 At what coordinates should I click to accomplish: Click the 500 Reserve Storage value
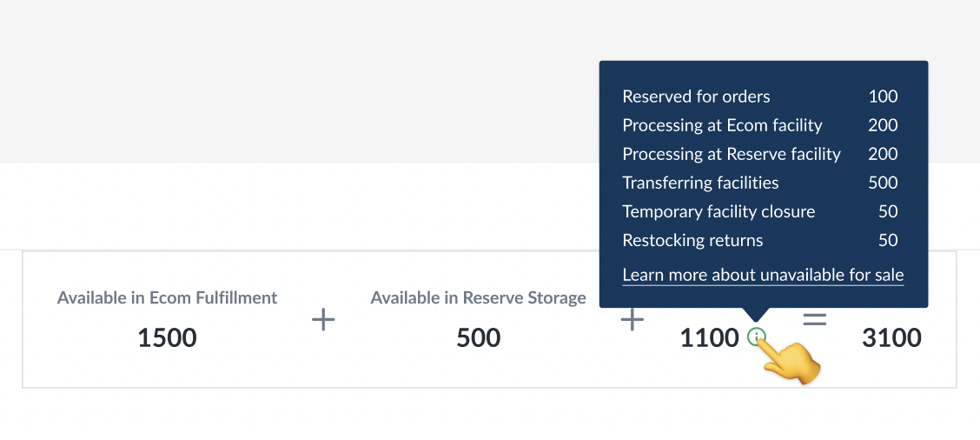[478, 338]
